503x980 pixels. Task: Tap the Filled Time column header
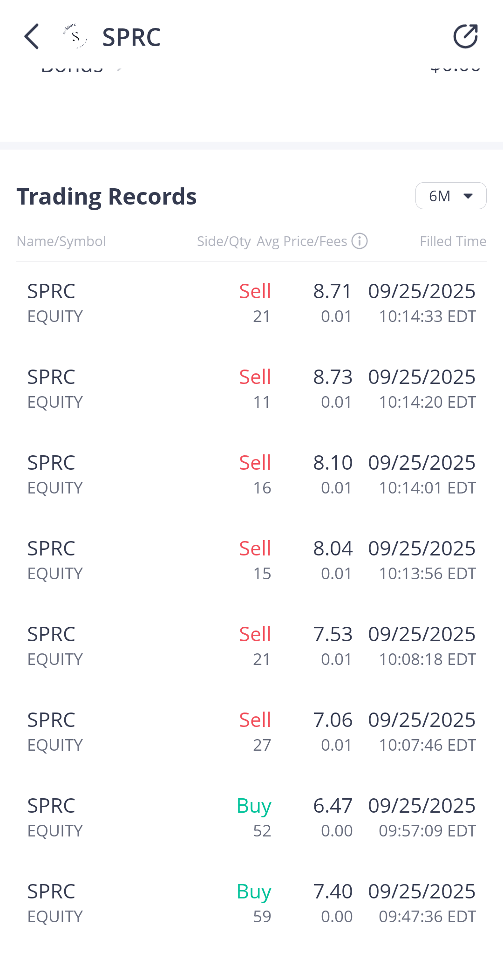pos(453,241)
